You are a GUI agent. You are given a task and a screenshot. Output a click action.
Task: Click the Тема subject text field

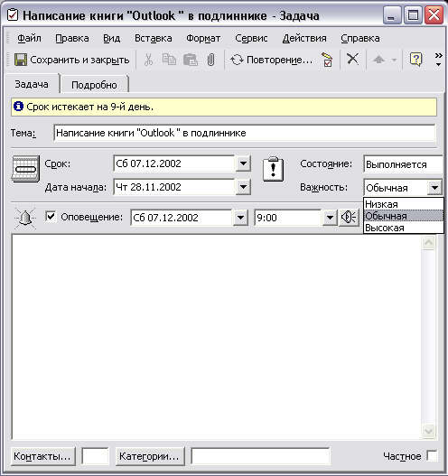tap(245, 133)
